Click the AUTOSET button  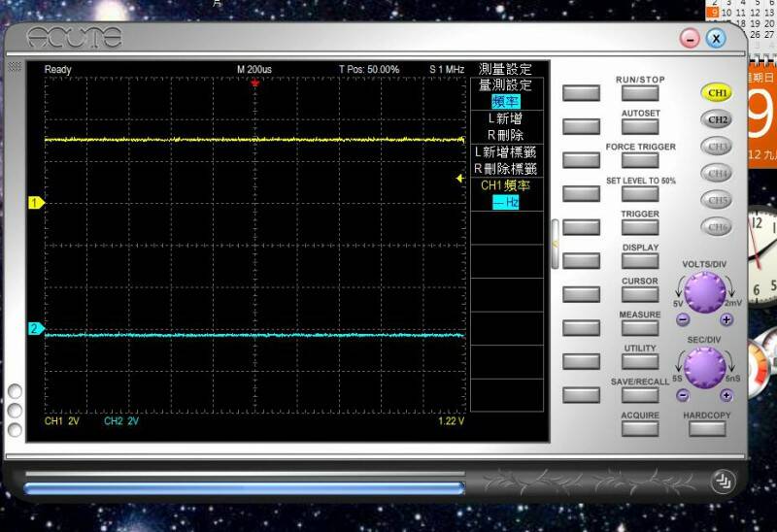click(x=640, y=127)
